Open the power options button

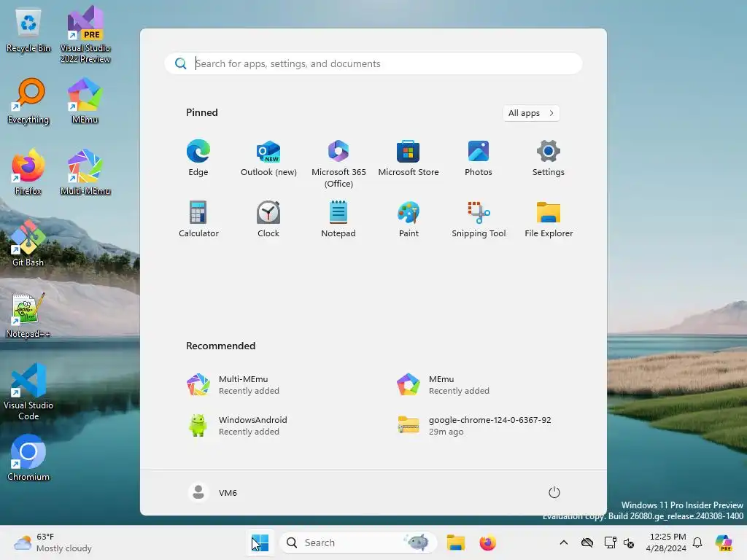tap(554, 492)
